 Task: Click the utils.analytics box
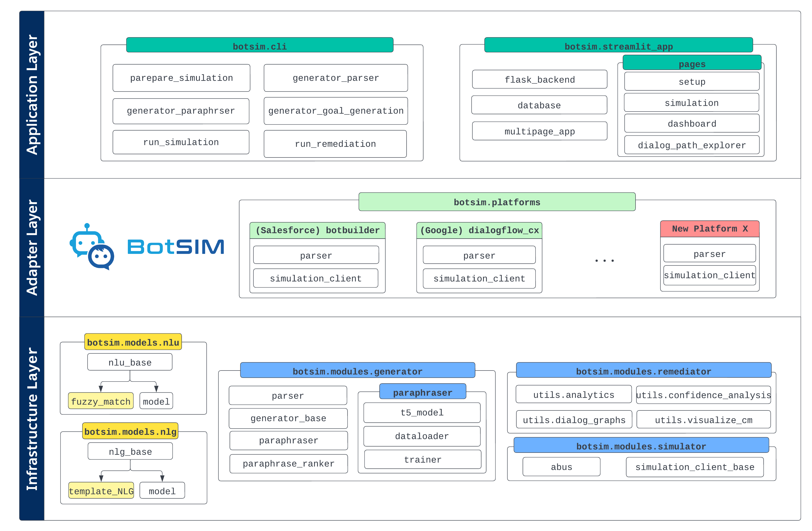[573, 394]
